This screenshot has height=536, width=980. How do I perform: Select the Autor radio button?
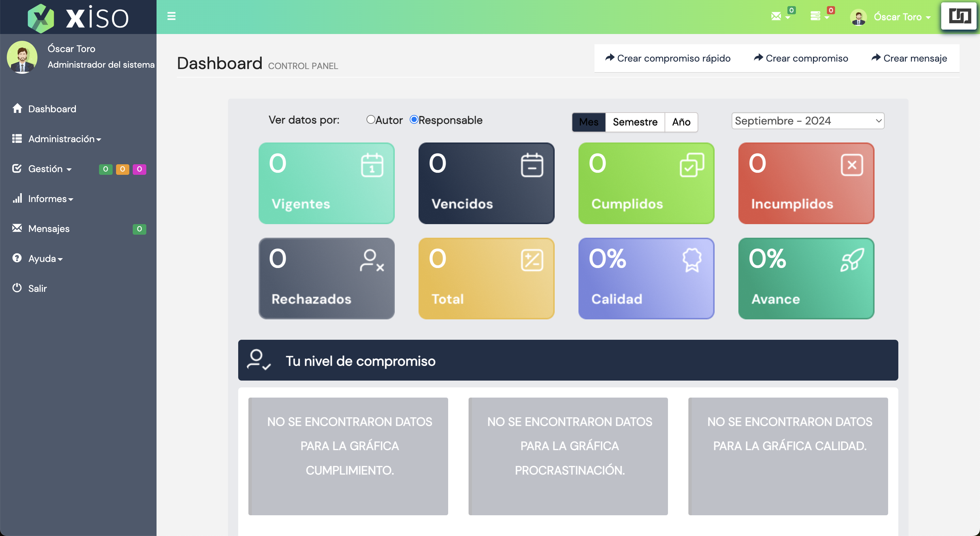click(371, 120)
